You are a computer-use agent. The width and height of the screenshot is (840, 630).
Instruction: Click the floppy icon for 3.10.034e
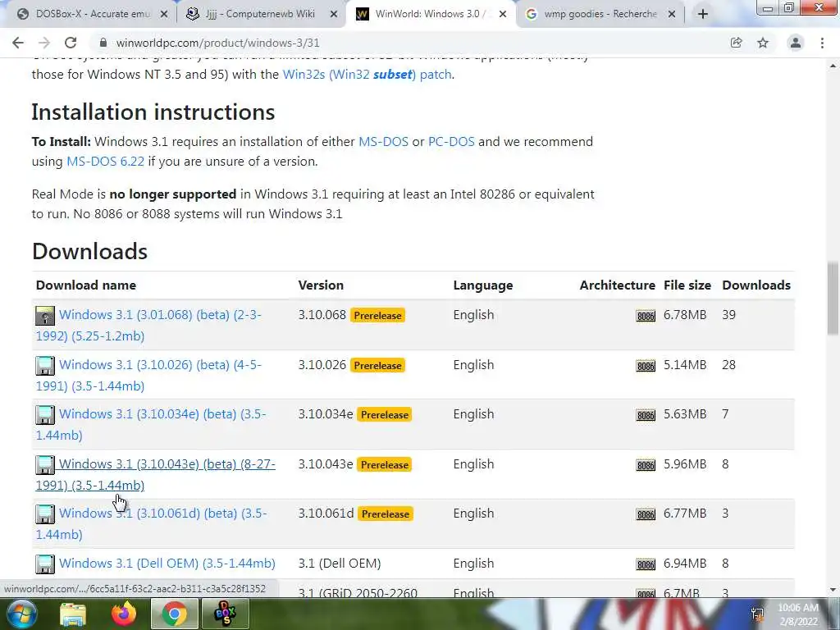point(45,414)
